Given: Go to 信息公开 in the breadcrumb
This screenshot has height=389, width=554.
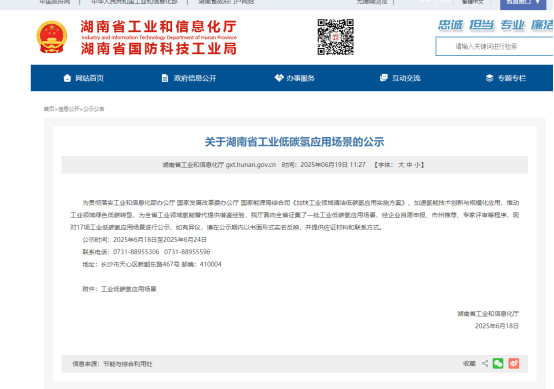Looking at the screenshot, I should [69, 109].
